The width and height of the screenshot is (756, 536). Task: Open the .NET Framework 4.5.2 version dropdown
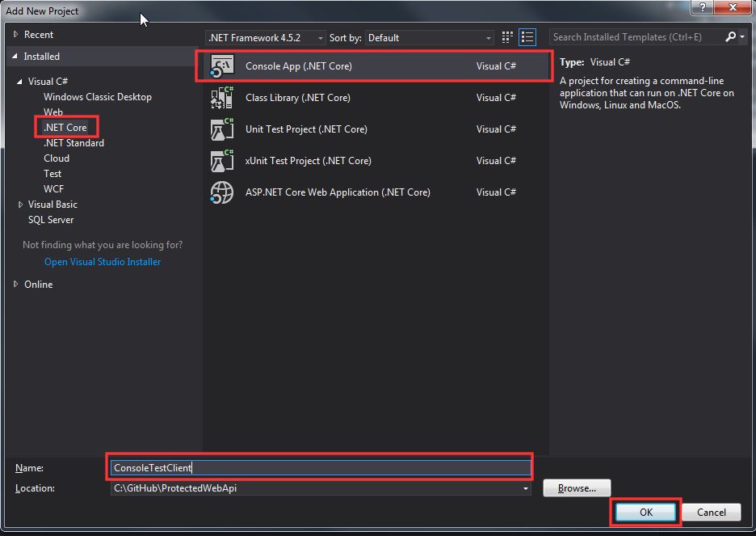pyautogui.click(x=265, y=38)
